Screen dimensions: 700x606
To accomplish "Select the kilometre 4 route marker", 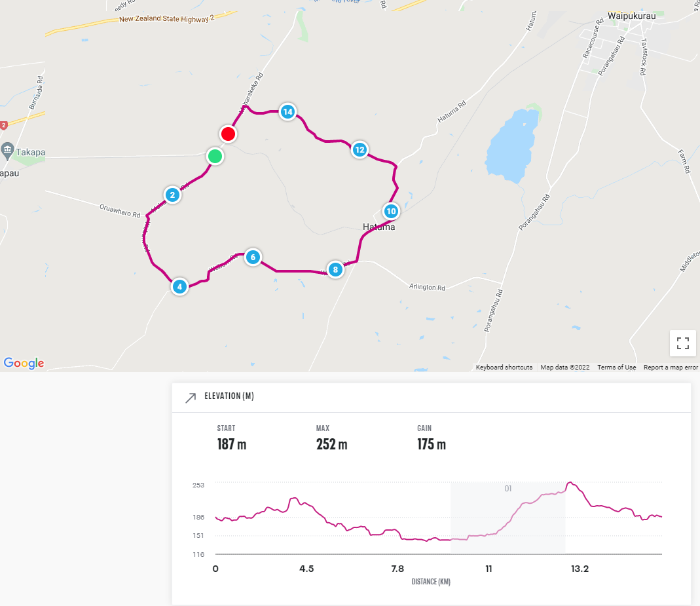I will pyautogui.click(x=179, y=287).
